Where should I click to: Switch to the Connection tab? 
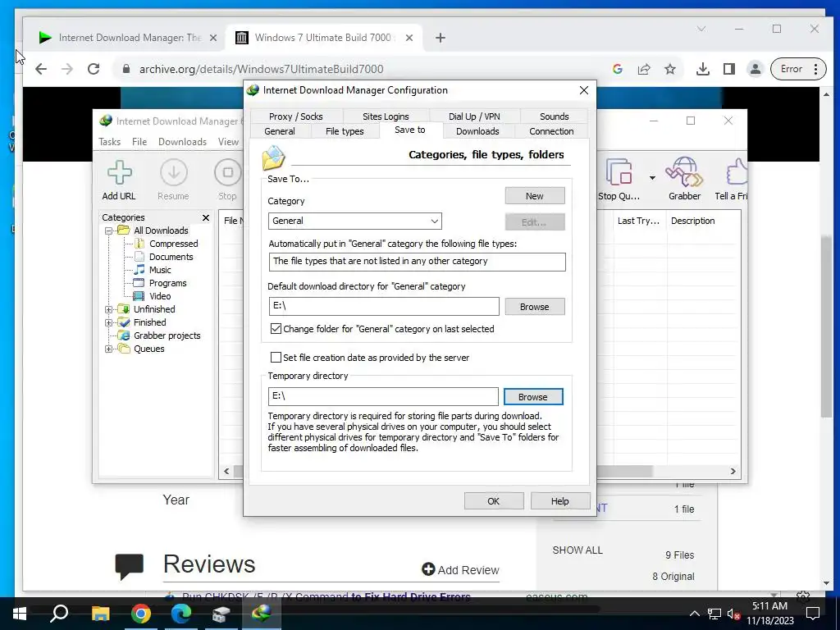click(x=551, y=131)
